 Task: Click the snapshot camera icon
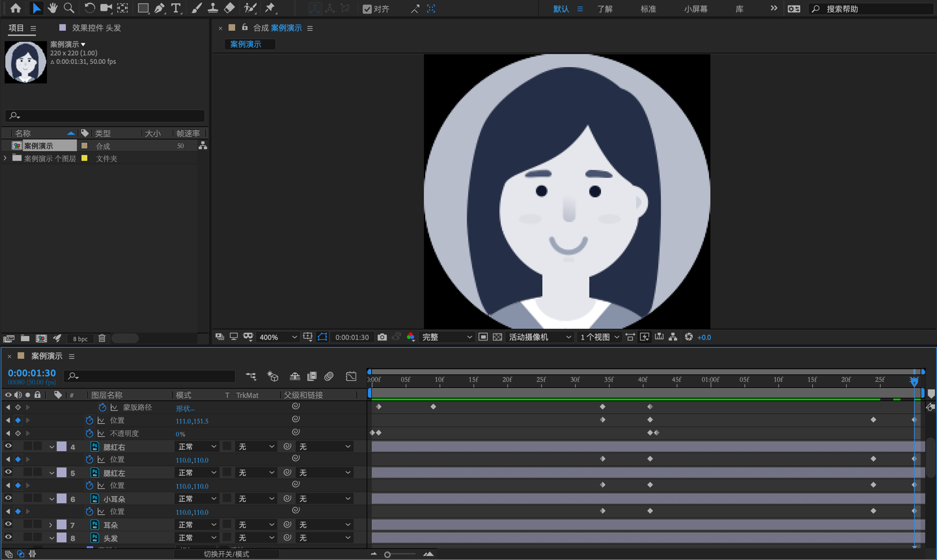(382, 337)
